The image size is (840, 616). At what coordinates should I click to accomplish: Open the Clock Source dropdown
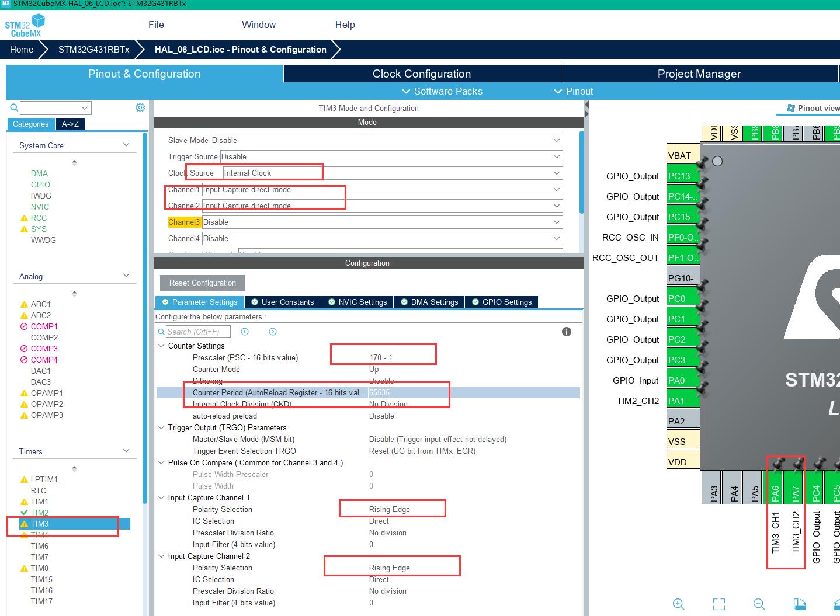tap(393, 173)
